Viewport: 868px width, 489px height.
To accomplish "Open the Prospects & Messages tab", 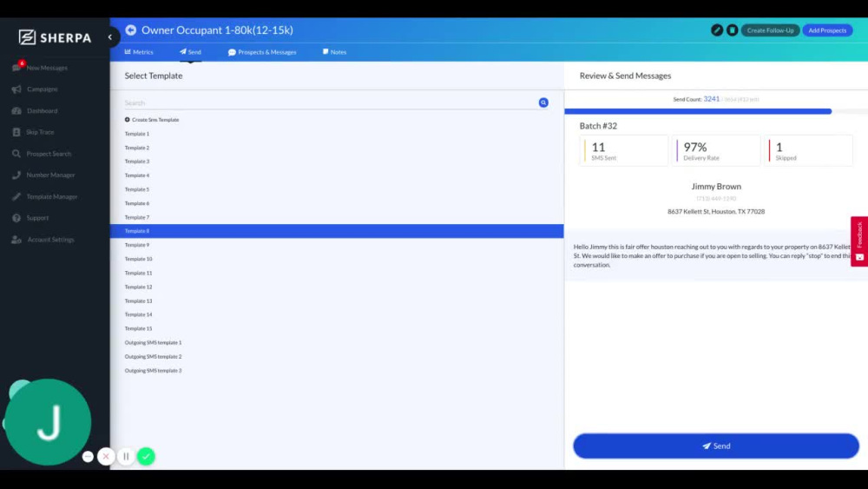I will 262,52.
